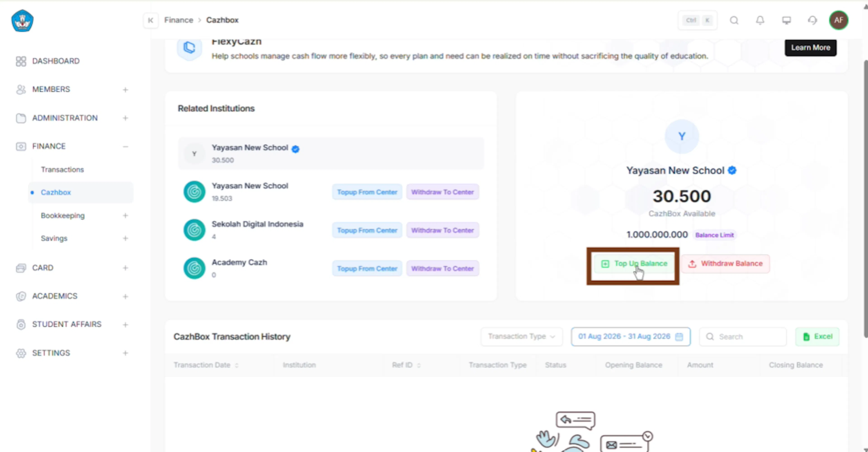Click Withdraw Balance button
The height and width of the screenshot is (452, 868).
[x=725, y=263]
